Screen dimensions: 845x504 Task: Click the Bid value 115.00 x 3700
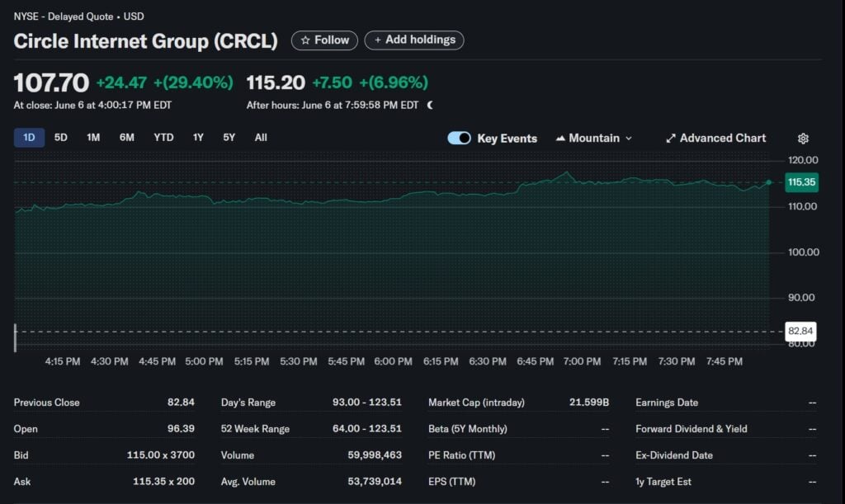point(161,455)
